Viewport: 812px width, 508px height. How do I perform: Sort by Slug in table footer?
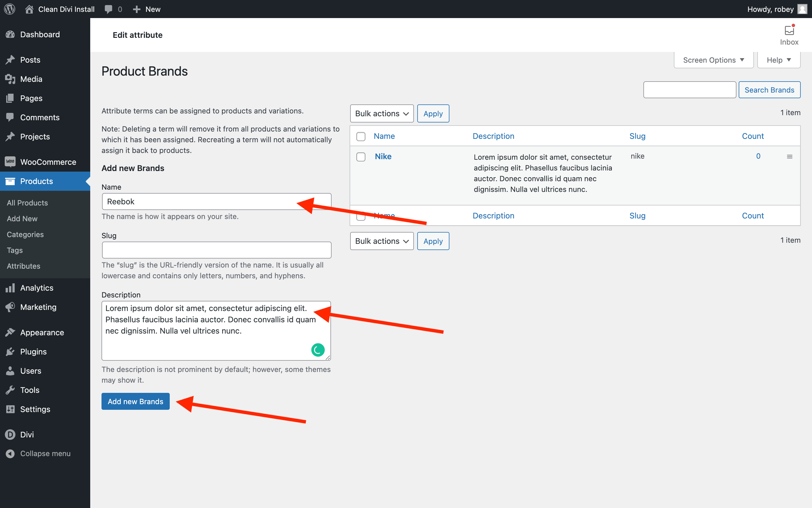point(637,216)
